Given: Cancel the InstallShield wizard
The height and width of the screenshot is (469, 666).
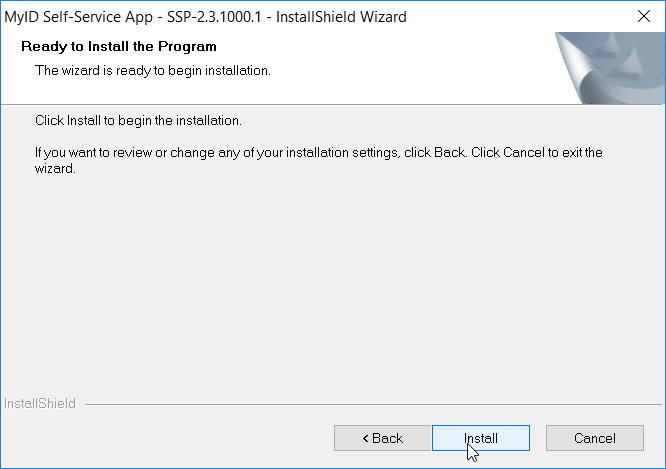Looking at the screenshot, I should coord(595,438).
